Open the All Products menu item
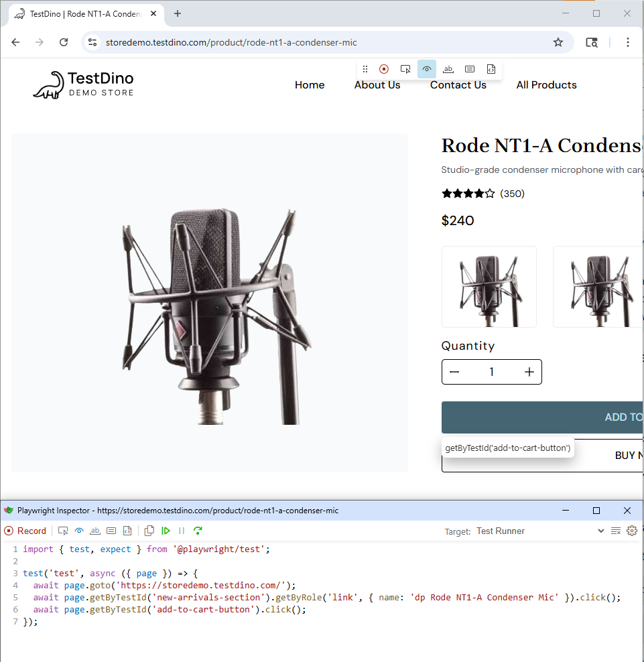644x662 pixels. 546,85
